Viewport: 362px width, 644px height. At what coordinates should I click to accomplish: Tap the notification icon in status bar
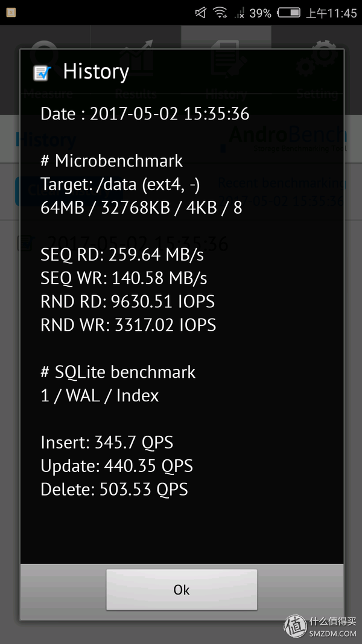tap(11, 13)
